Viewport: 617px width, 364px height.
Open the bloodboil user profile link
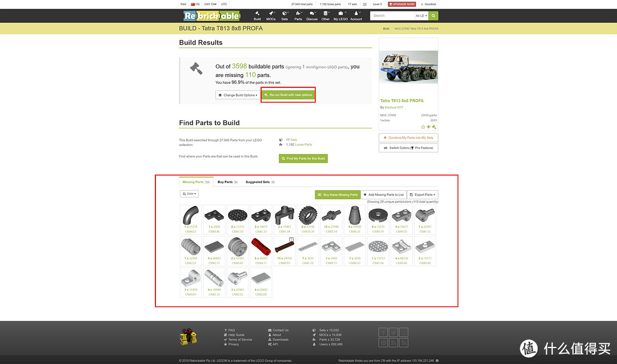coord(428,5)
